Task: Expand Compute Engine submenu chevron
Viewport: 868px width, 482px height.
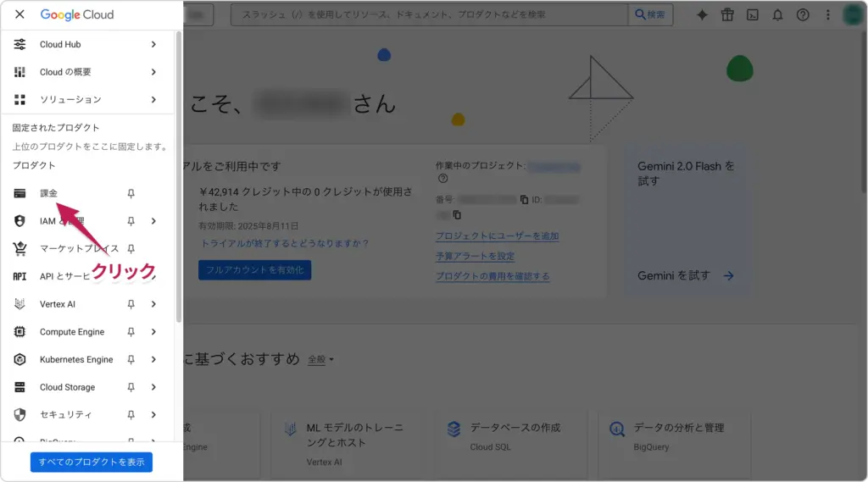Action: click(153, 331)
